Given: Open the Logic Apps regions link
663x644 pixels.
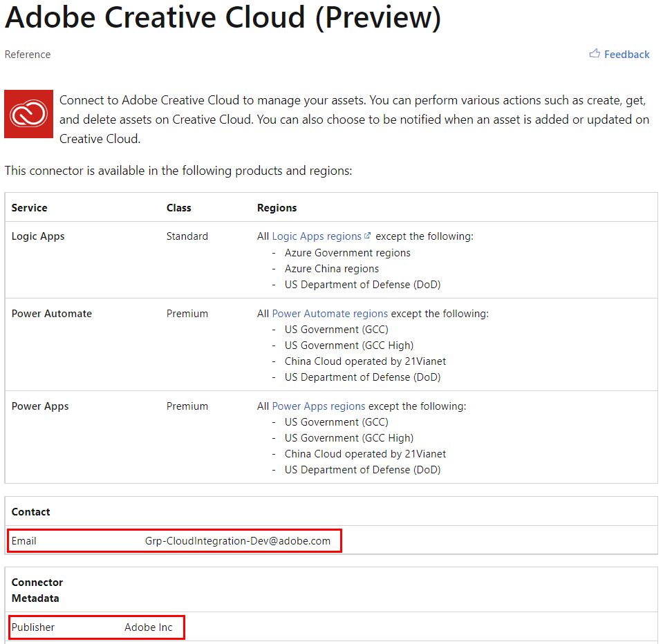Looking at the screenshot, I should click(317, 236).
